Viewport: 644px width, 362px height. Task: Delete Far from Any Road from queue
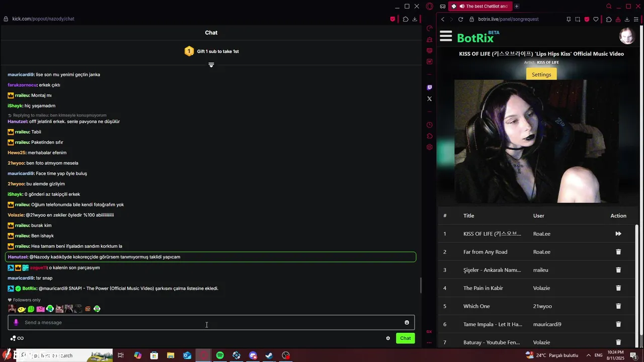[x=618, y=252]
